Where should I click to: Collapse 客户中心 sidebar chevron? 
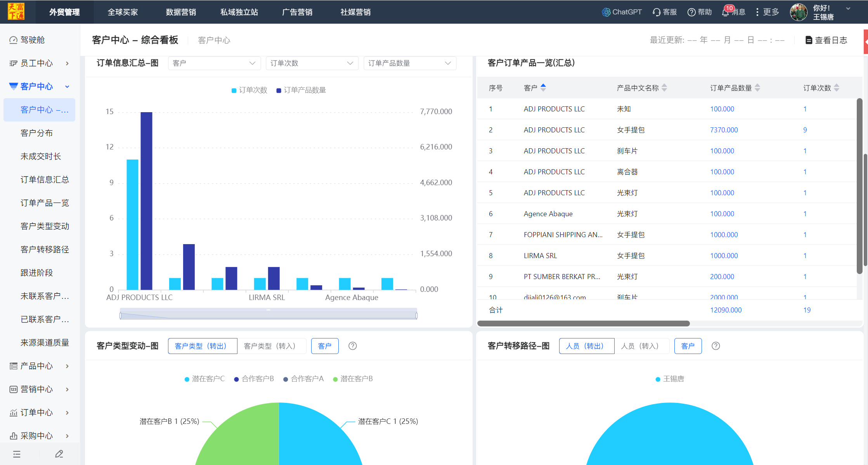68,87
